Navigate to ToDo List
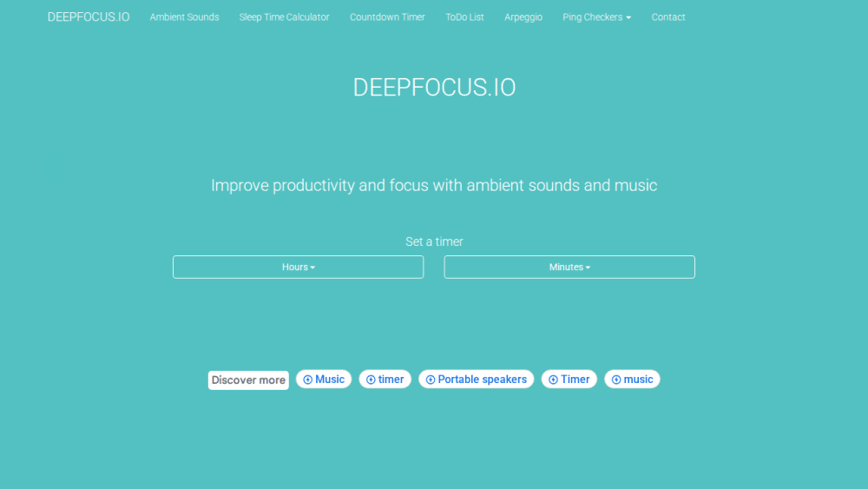 click(x=464, y=17)
